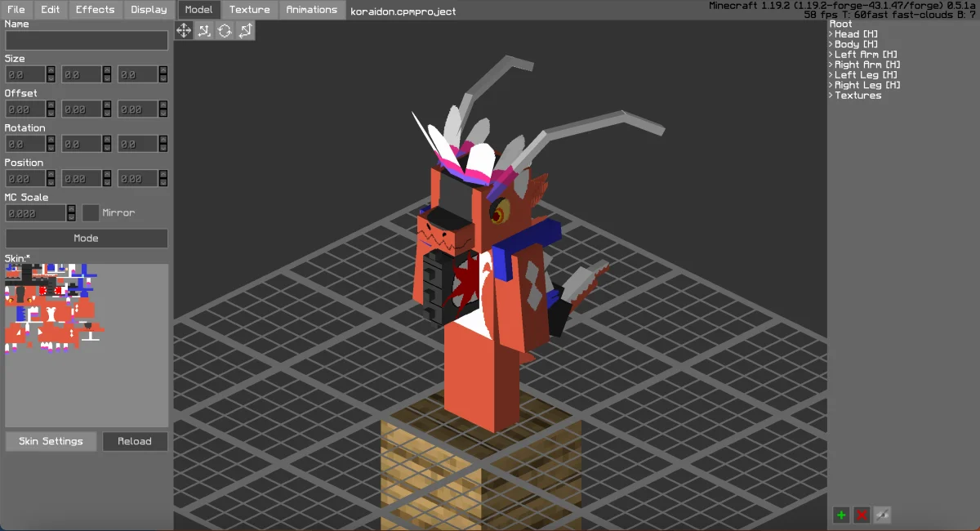Click the first Position value field
This screenshot has width=980, height=531.
tap(25, 179)
